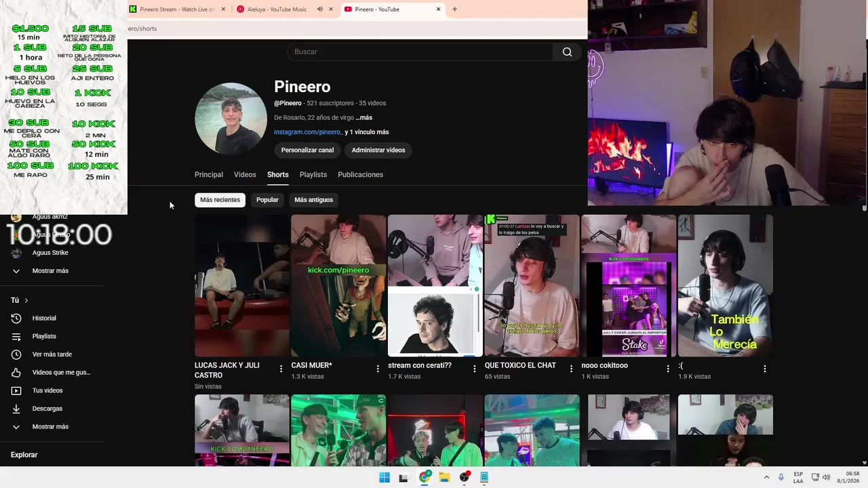Screen dimensions: 868x488
Task: Close the Aleluya YouTube Music tab
Action: click(x=331, y=9)
